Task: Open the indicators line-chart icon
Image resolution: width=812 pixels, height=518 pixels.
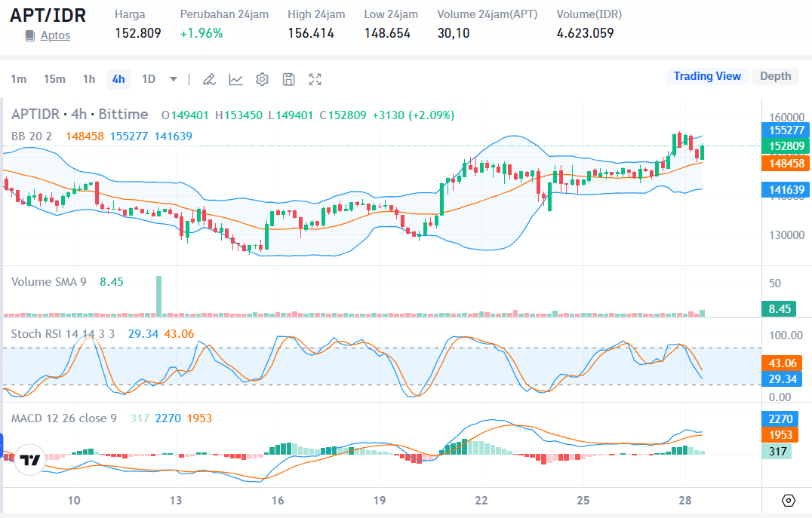Action: 235,79
